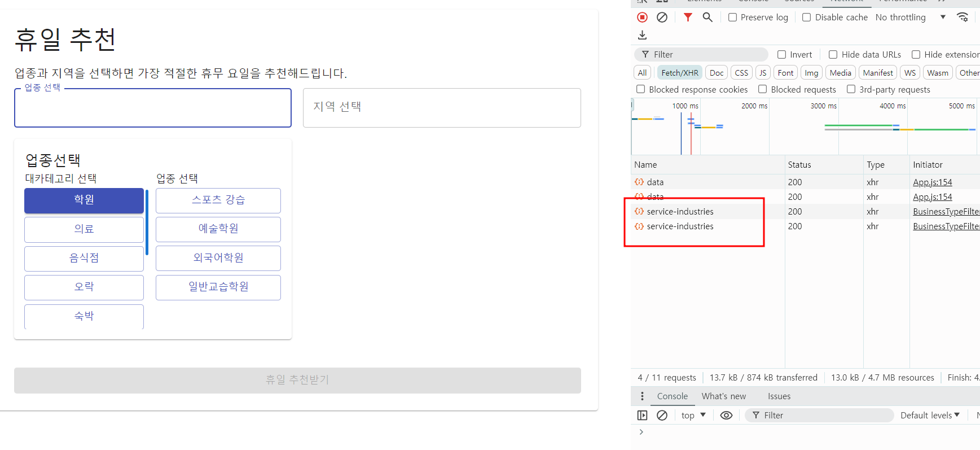Select the Fetch/XHR filter tab
This screenshot has width=980, height=450.
pyautogui.click(x=679, y=73)
